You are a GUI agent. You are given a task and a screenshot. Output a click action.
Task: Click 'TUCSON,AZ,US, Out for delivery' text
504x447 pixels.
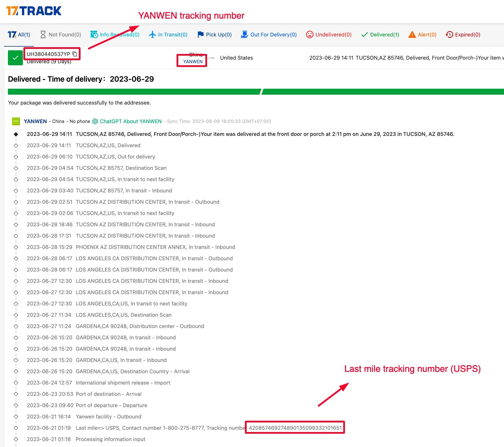[115, 157]
